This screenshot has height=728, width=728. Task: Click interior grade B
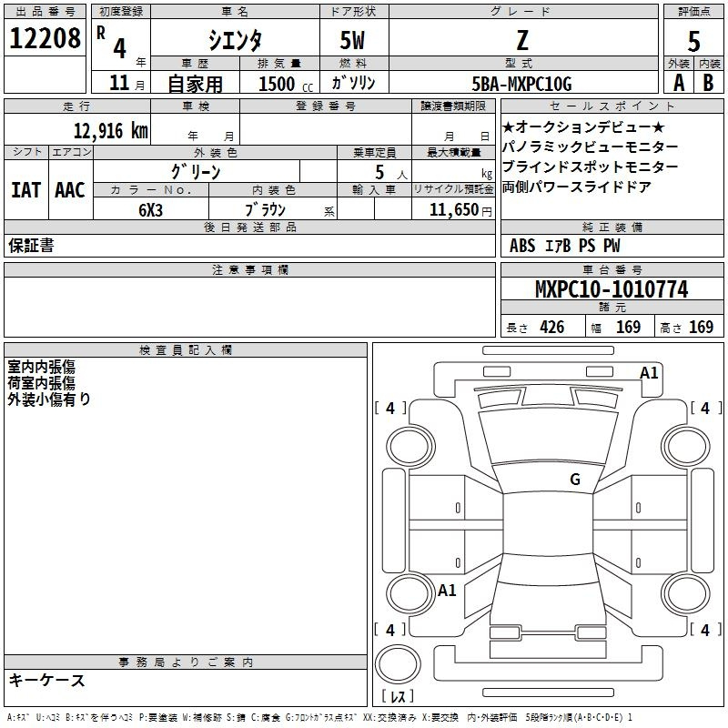tap(709, 82)
